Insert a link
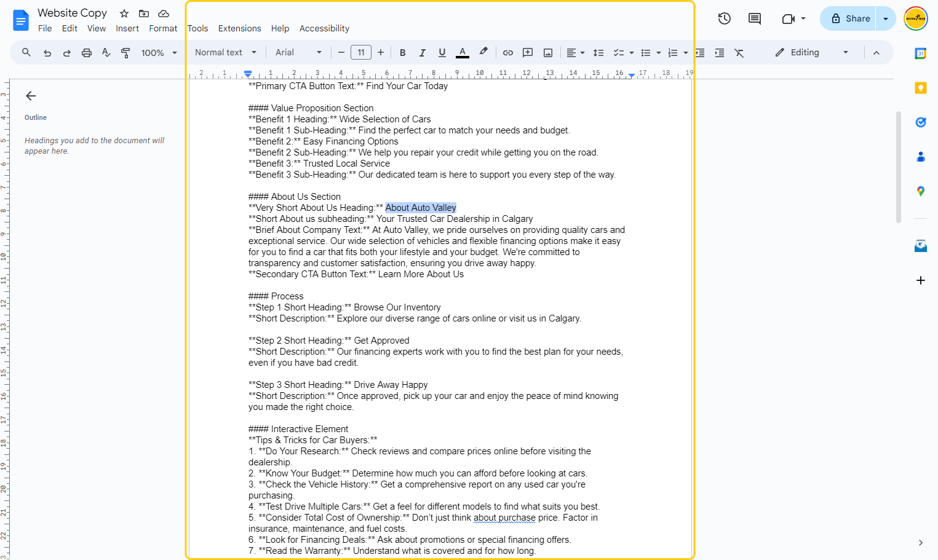This screenshot has width=938, height=560. pos(508,53)
